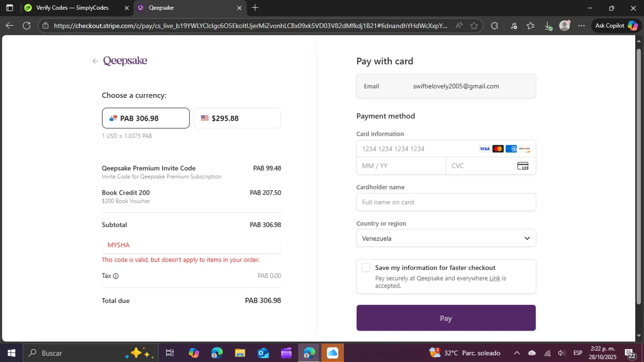
Task: Click the Subtotal PAB 306.98 amount
Action: click(x=265, y=225)
